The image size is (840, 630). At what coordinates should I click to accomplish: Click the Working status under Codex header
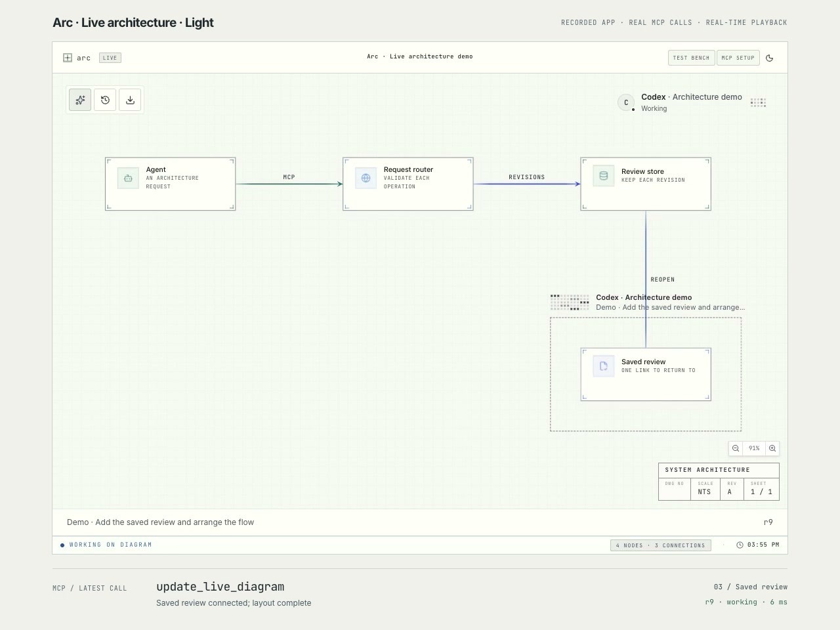coord(654,108)
